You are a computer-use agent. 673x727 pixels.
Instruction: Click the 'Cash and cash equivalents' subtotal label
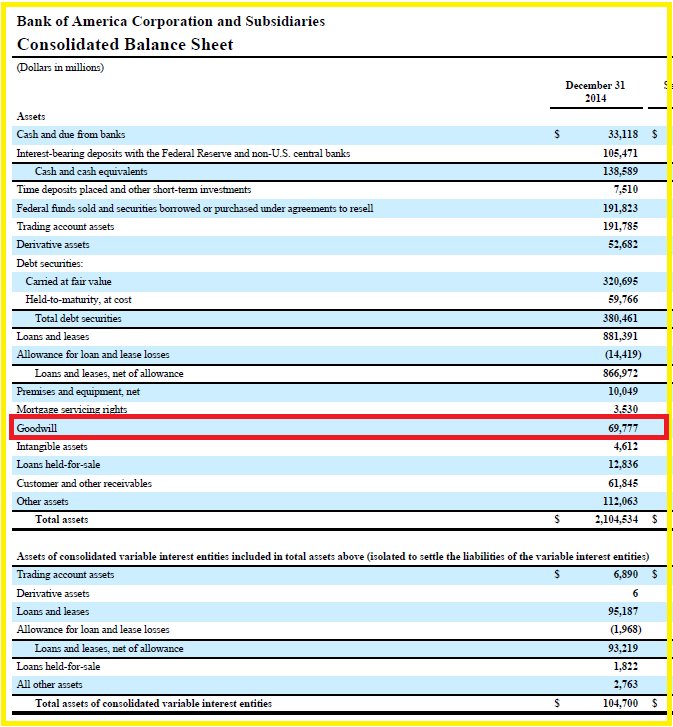pos(91,172)
